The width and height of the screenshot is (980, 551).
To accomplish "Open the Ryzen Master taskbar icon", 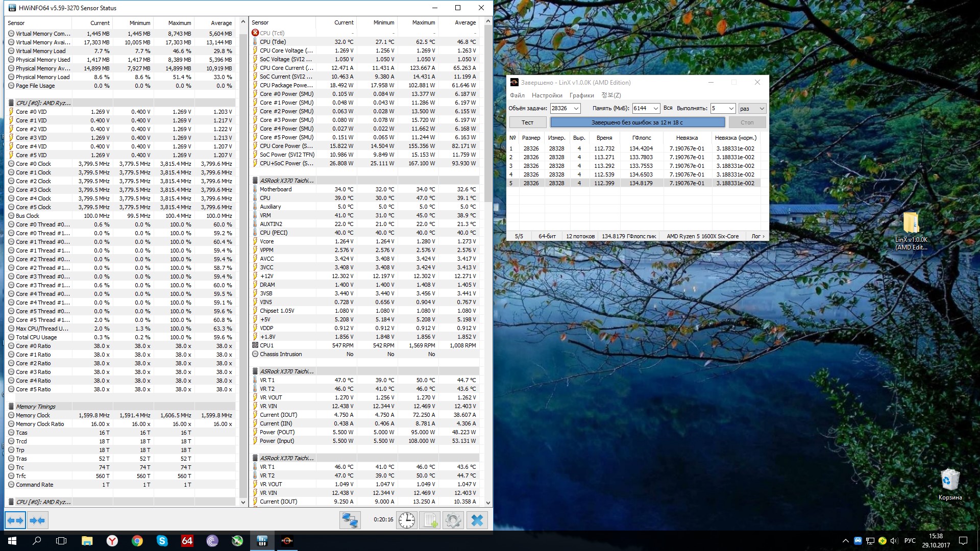I will (287, 541).
